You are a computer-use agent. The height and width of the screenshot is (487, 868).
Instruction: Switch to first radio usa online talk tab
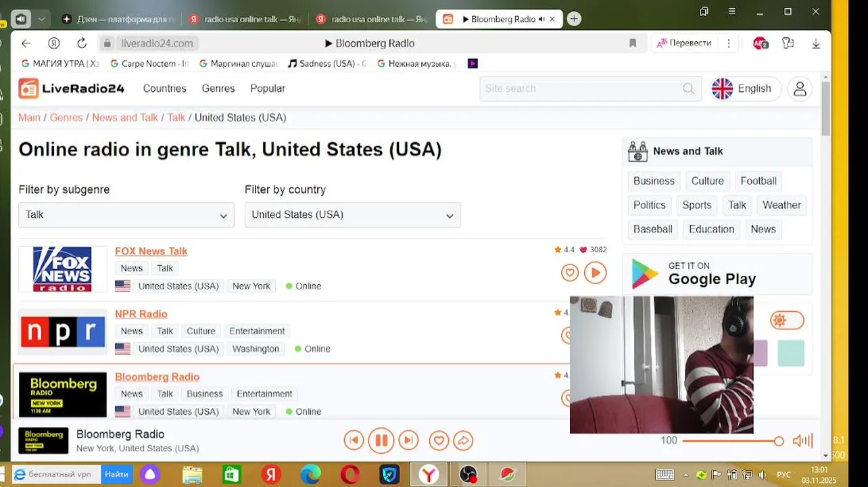[x=244, y=19]
